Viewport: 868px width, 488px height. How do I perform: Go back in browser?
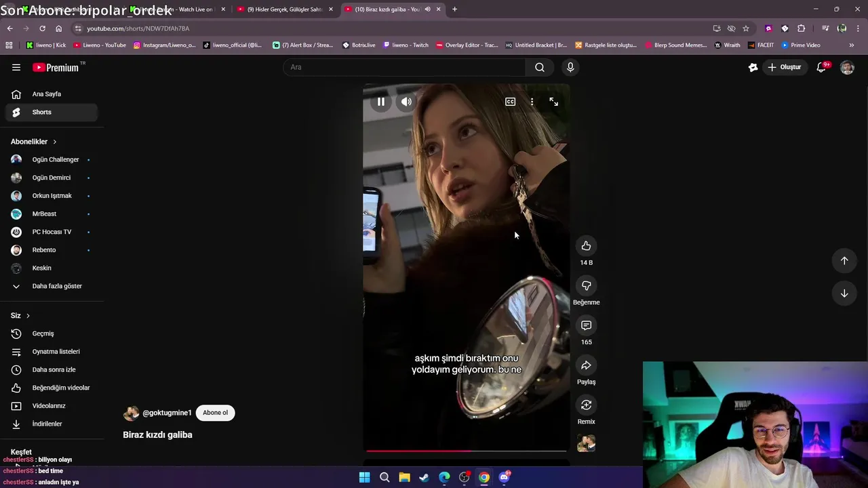coord(9,28)
